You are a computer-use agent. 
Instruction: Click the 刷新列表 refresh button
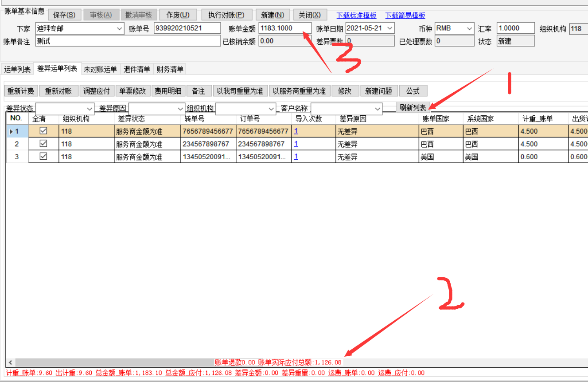pyautogui.click(x=413, y=108)
